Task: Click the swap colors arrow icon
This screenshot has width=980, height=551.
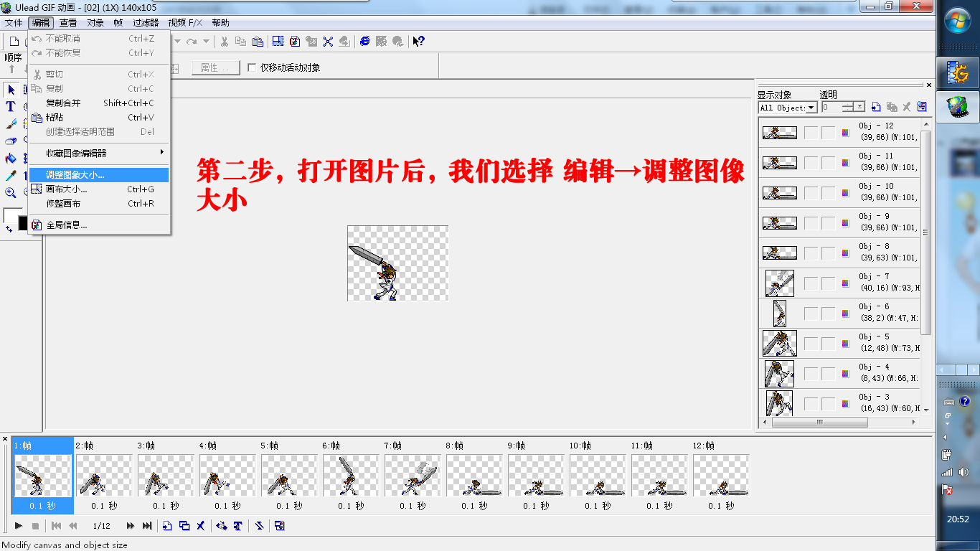Action: tap(9, 229)
